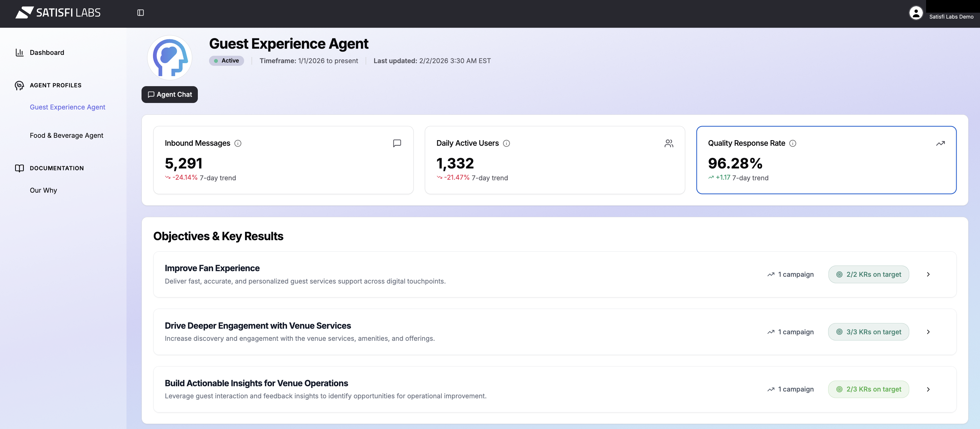Toggle the sidebar collapse icon

tap(140, 13)
